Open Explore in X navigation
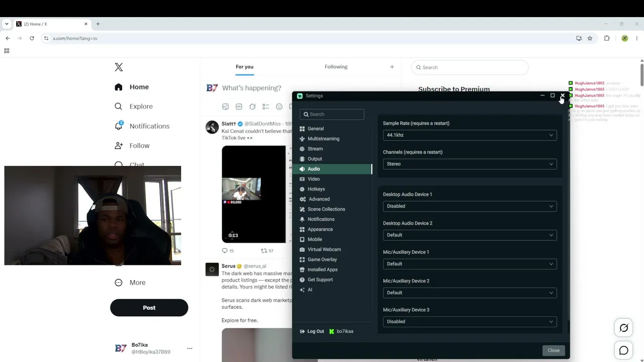The image size is (644, 362). pyautogui.click(x=134, y=107)
